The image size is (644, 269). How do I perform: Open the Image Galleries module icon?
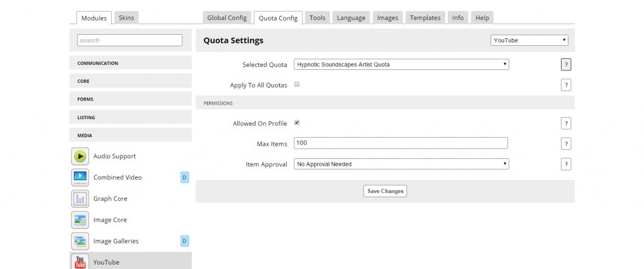point(80,241)
